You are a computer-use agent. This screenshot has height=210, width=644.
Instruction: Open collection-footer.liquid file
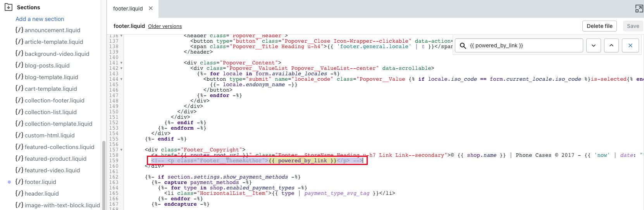tap(50, 100)
